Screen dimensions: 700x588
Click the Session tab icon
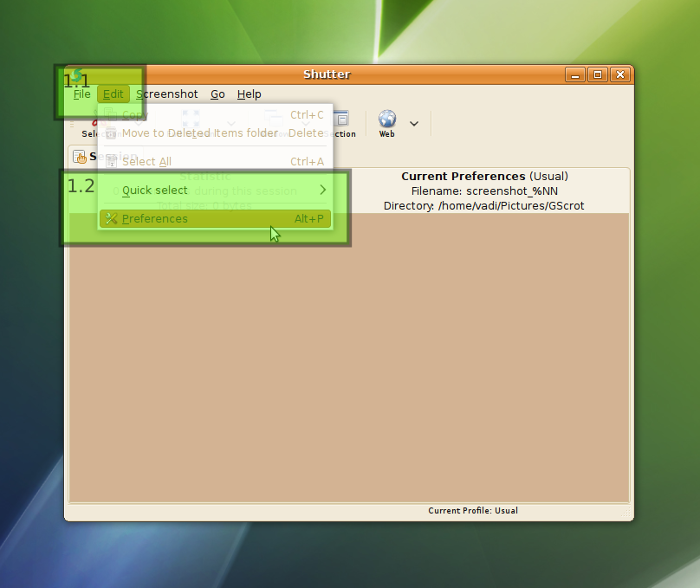pos(80,157)
